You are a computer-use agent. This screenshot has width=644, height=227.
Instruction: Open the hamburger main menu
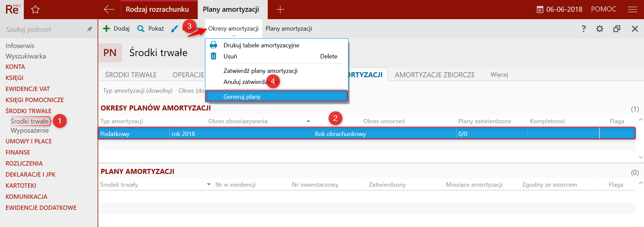click(x=632, y=9)
